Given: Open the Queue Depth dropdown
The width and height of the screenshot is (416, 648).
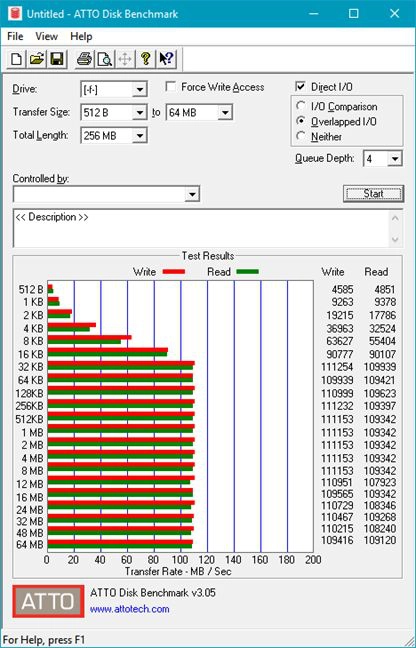Looking at the screenshot, I should [x=395, y=159].
